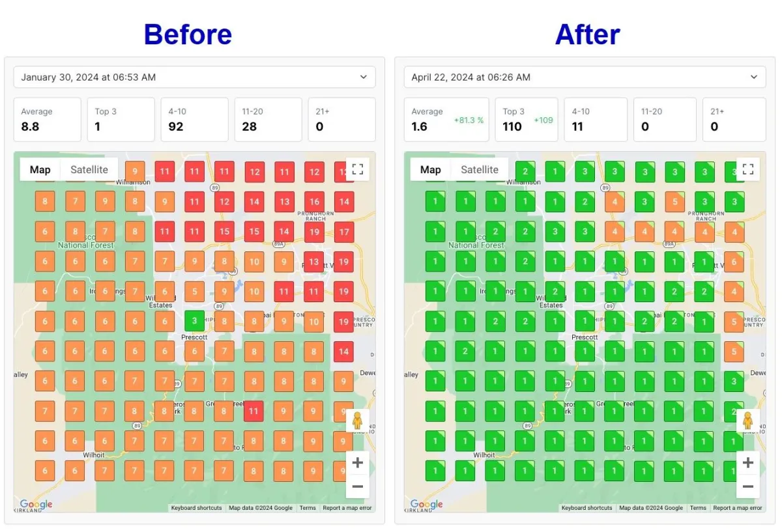
Task: Click the green rank 3 marker near Prescott
Action: pos(194,320)
